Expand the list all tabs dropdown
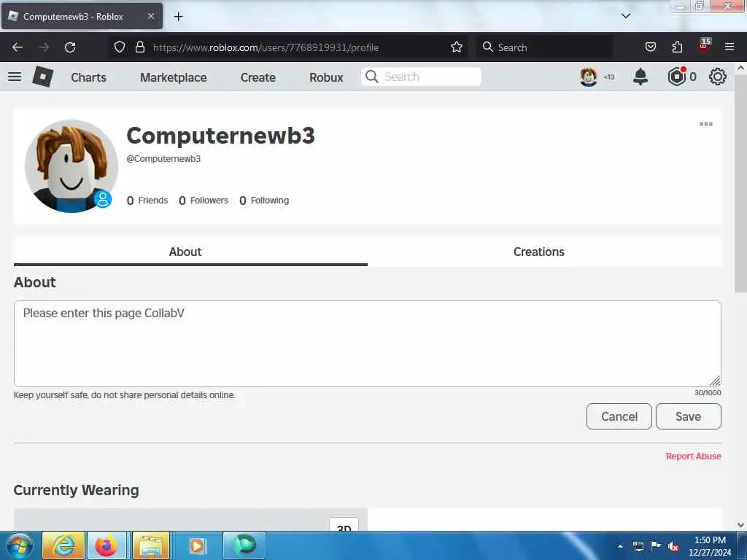Viewport: 747px width, 560px height. tap(626, 16)
